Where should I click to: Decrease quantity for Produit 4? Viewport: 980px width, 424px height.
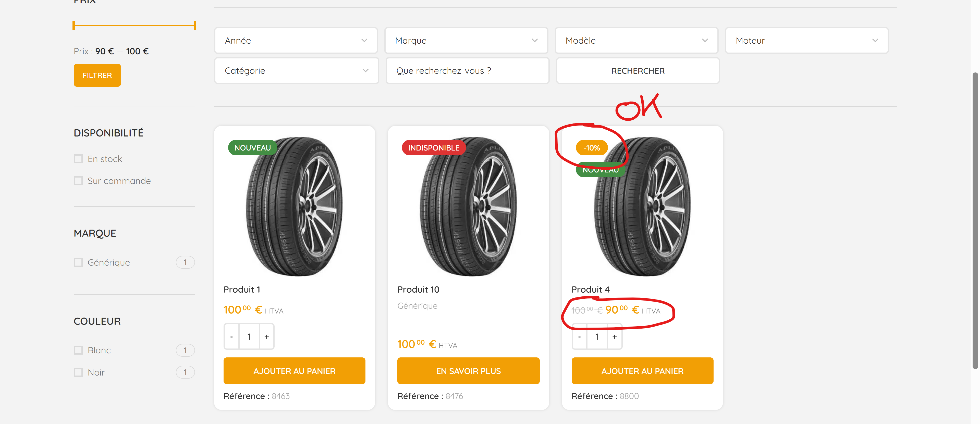[x=579, y=336]
